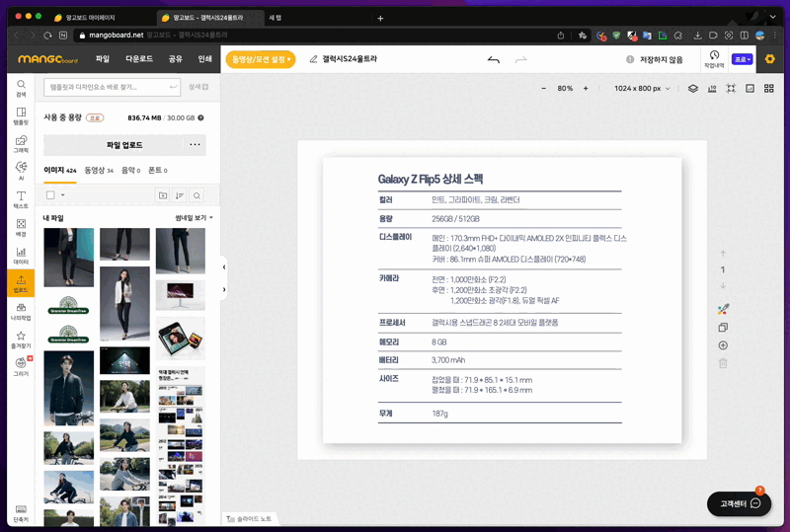Click the 80% zoom level value
Viewport: 790px width, 532px height.
pos(565,88)
